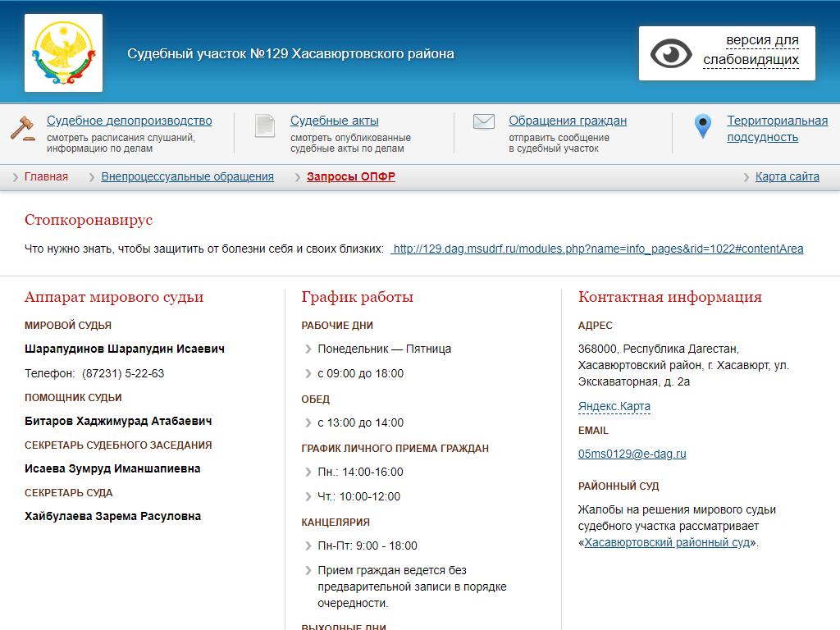Click the gavel icon near Судебное делопроизводство

(x=23, y=128)
